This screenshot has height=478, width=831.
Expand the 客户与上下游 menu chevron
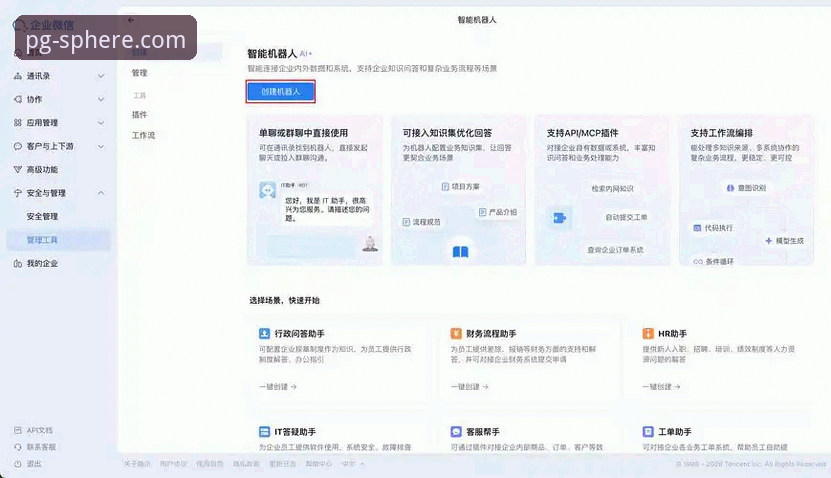101,146
